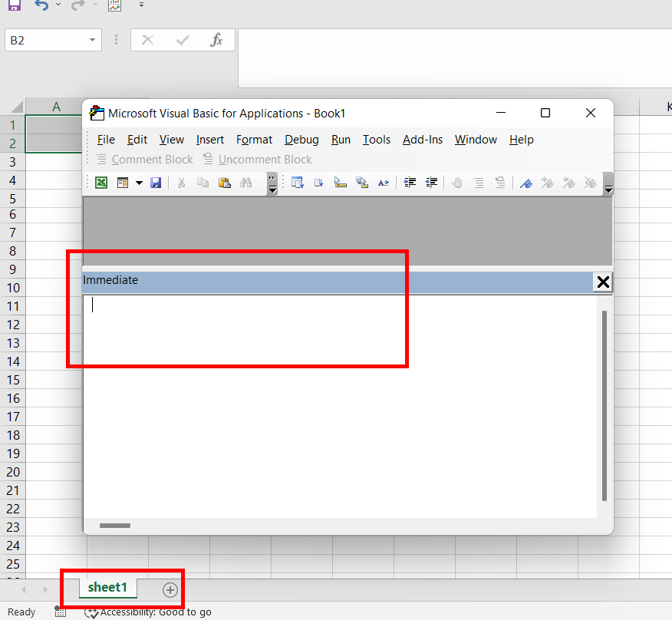672x620 pixels.
Task: Expand the Insert object dropdown arrow
Action: (139, 183)
